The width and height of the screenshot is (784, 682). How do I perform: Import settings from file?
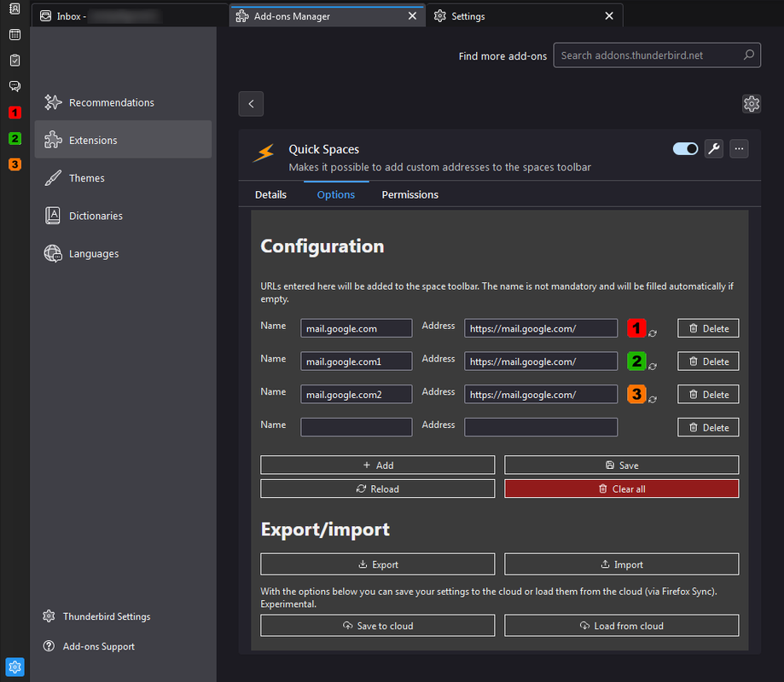tap(622, 564)
